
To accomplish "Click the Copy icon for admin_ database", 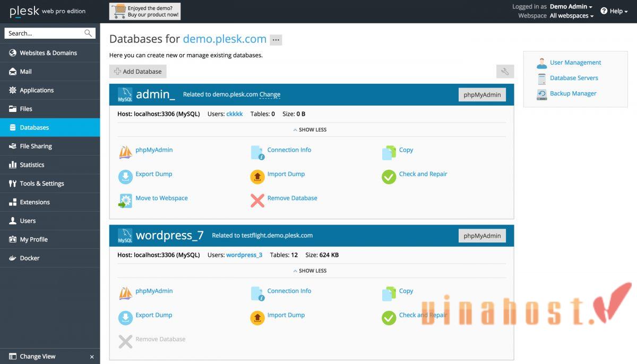I will click(389, 153).
